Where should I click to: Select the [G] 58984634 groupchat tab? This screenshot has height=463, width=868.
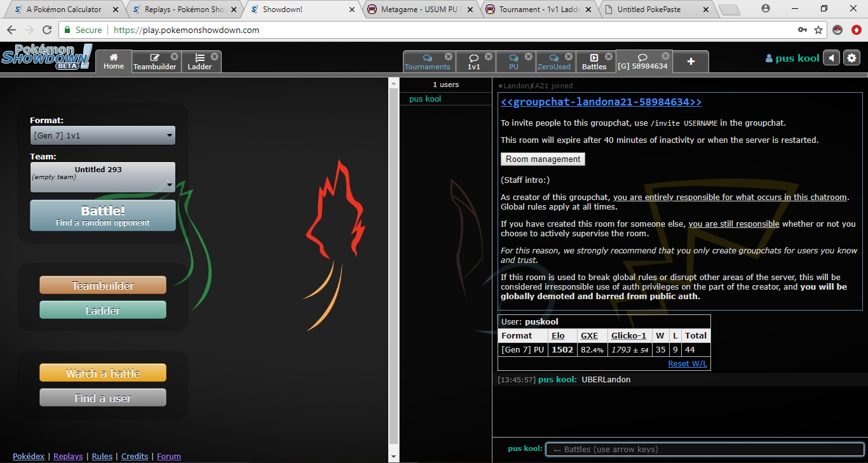(642, 62)
